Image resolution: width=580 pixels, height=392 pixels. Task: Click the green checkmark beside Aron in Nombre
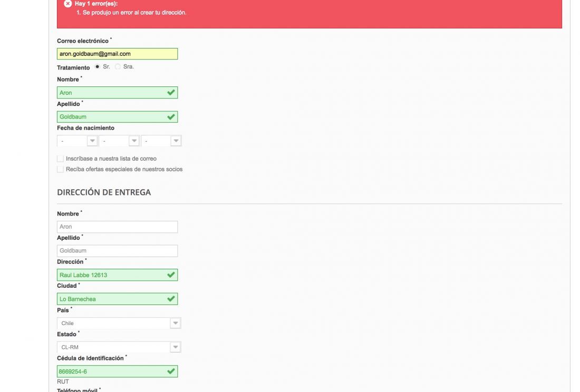point(171,92)
